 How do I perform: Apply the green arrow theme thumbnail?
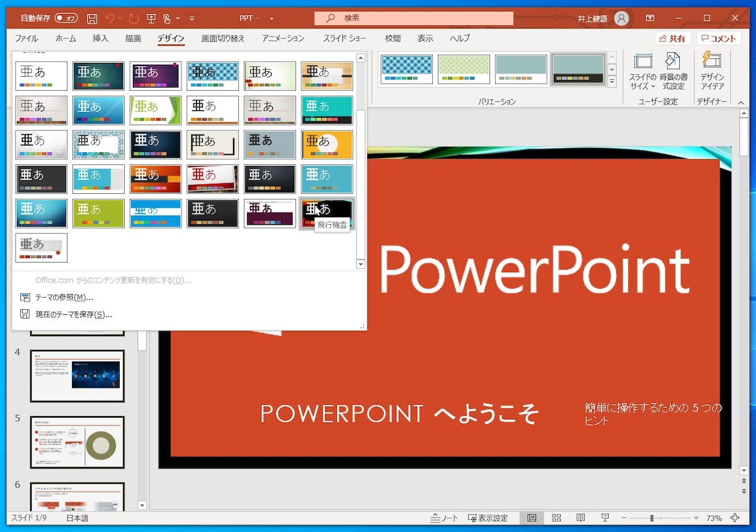(x=156, y=110)
